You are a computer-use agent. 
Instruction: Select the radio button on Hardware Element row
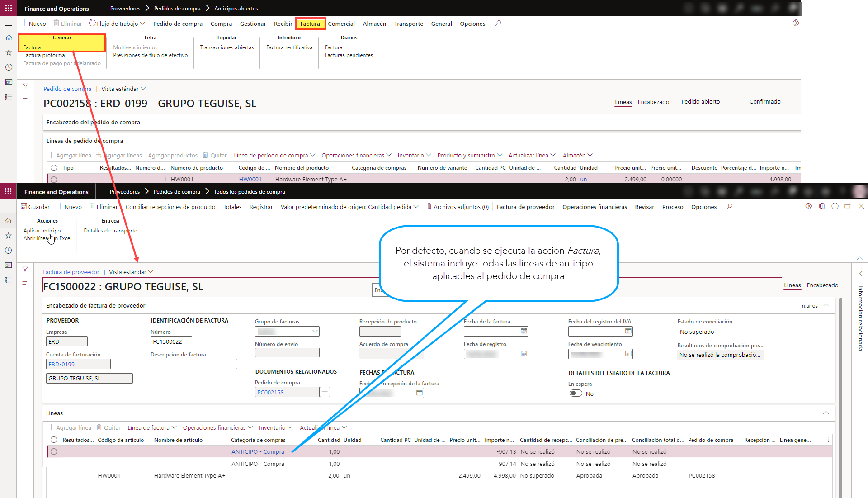click(x=55, y=475)
